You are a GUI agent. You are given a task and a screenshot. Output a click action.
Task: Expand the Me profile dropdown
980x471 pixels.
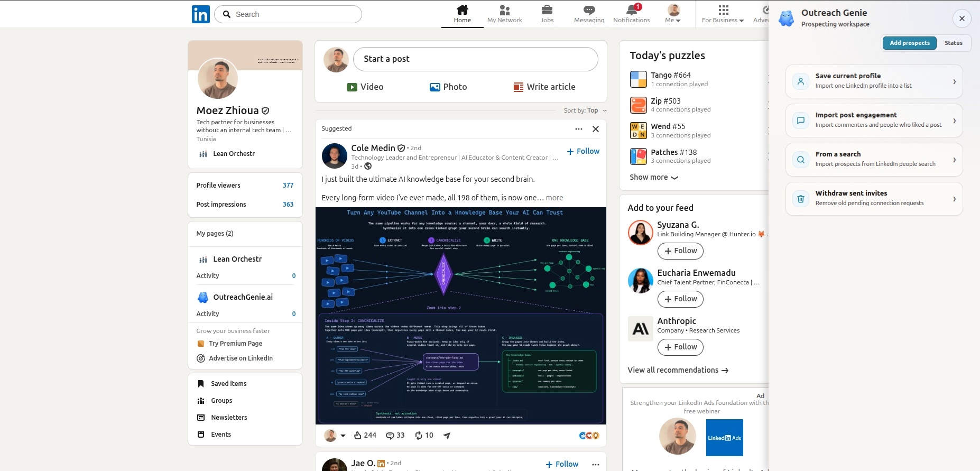(x=673, y=14)
